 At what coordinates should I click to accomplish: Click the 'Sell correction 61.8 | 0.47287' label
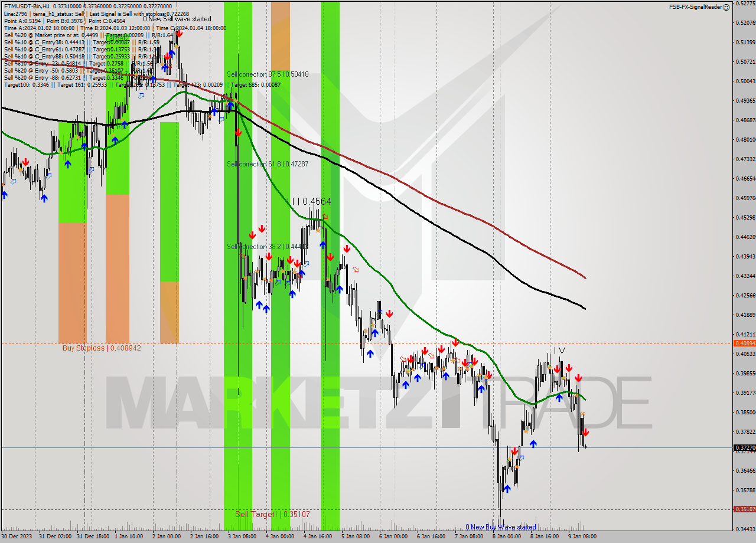[x=268, y=163]
